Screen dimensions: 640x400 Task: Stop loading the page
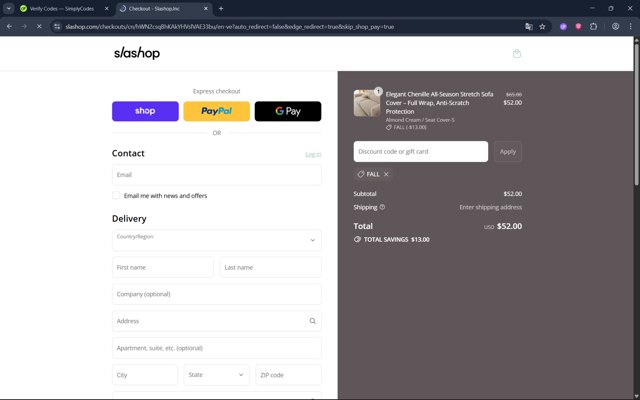(x=39, y=27)
